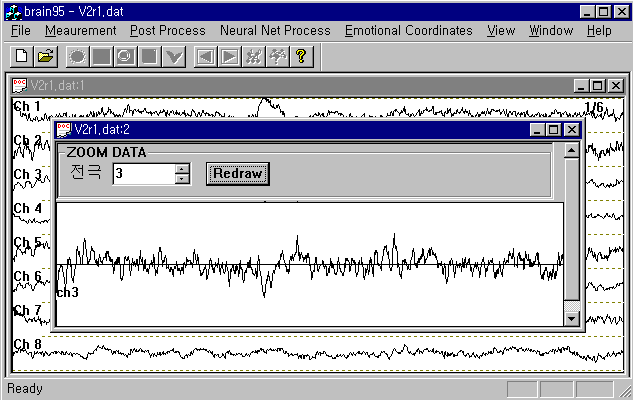The width and height of the screenshot is (633, 400).
Task: Click the Redraw button
Action: 238,174
